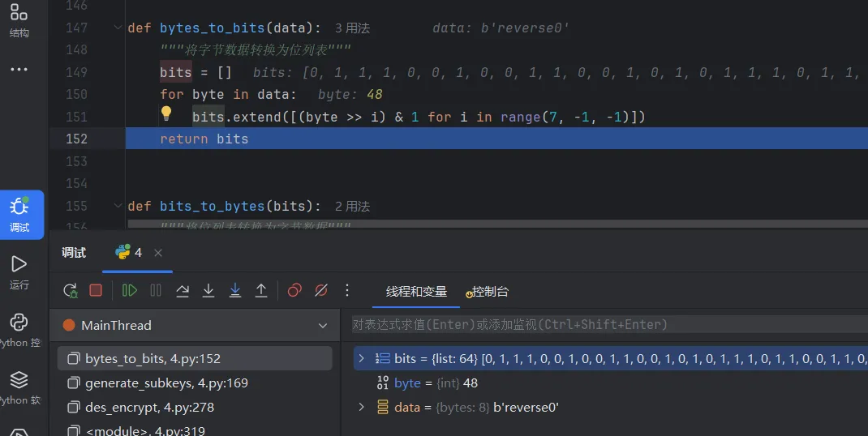The width and height of the screenshot is (868, 436).
Task: Open the Structure tool window
Action: pos(19,20)
